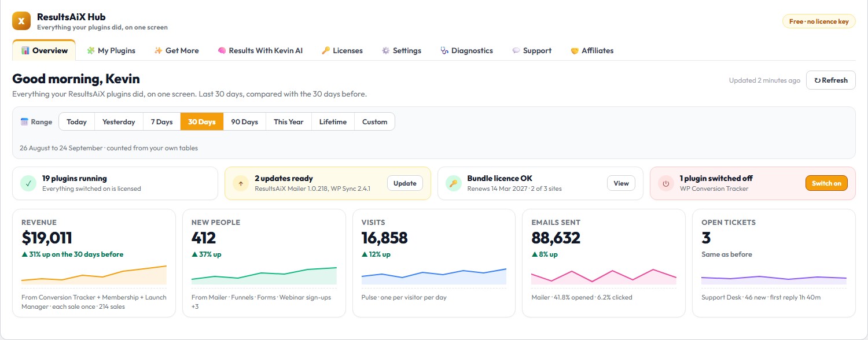Select the Lifetime range
The width and height of the screenshot is (868, 340).
click(333, 122)
